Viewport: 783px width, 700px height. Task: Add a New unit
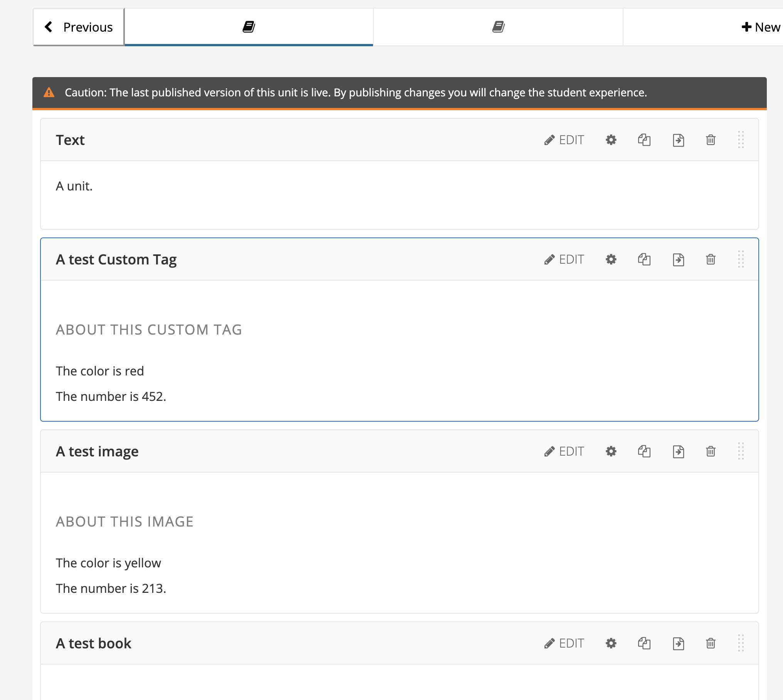(x=761, y=27)
